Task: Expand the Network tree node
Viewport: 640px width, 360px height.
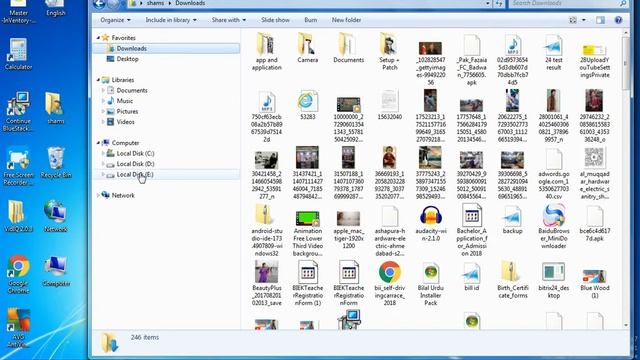Action: pyautogui.click(x=98, y=196)
